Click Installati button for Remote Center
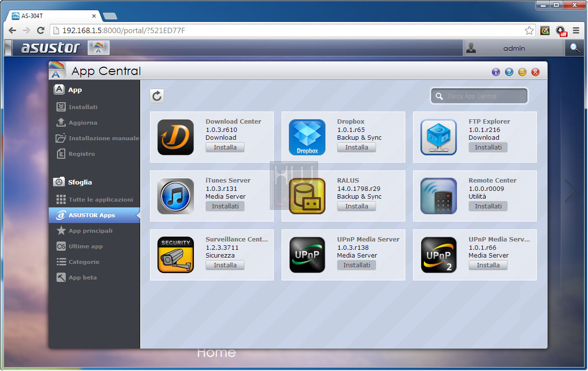This screenshot has width=588, height=371. (x=488, y=206)
